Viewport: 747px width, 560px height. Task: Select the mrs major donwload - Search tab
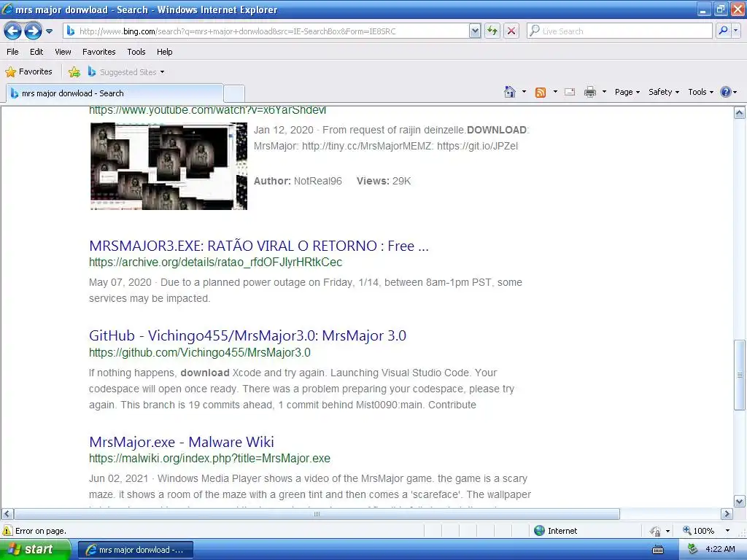coord(115,93)
